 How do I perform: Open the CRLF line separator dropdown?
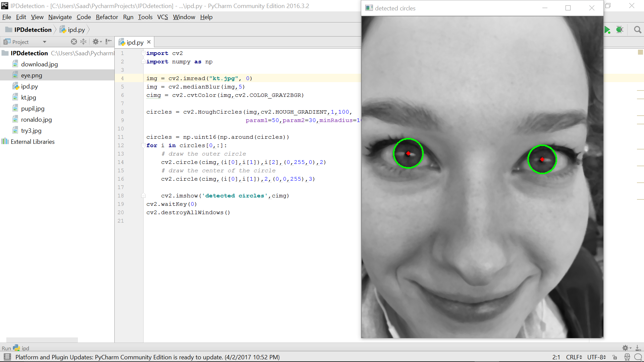coord(574,357)
